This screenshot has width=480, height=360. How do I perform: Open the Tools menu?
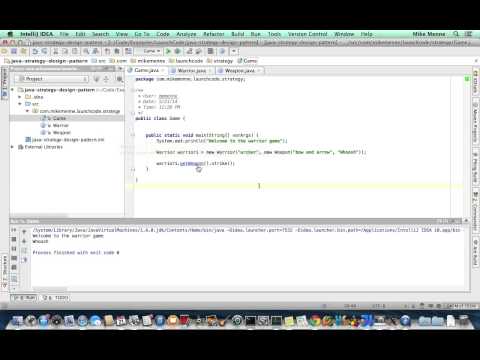click(x=274, y=34)
